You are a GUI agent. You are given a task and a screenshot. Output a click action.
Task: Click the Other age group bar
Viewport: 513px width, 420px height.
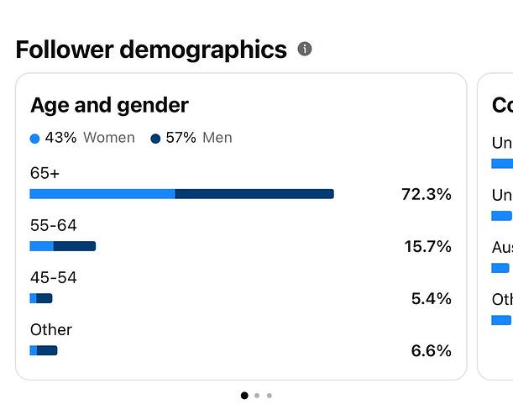tap(44, 350)
